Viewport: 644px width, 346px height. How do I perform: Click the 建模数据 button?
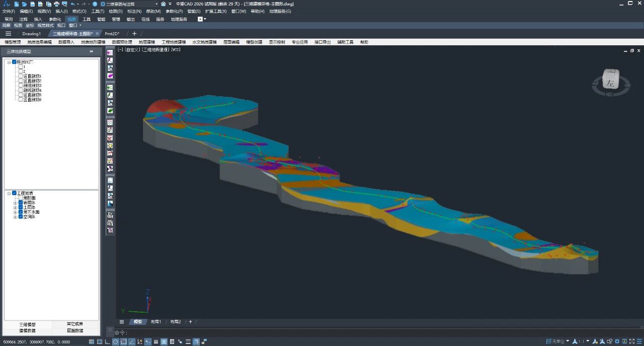pyautogui.click(x=28, y=331)
